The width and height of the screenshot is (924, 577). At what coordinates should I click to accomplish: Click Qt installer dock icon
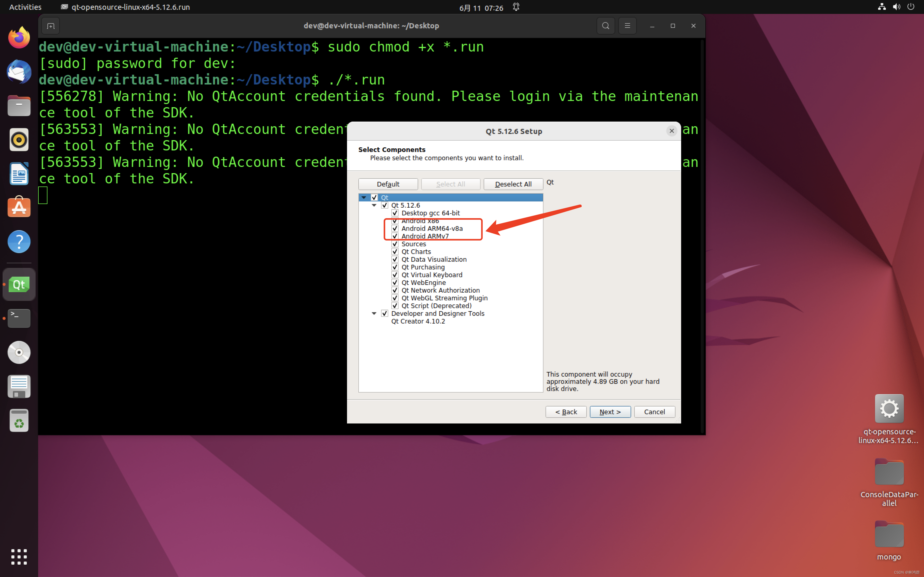(19, 284)
